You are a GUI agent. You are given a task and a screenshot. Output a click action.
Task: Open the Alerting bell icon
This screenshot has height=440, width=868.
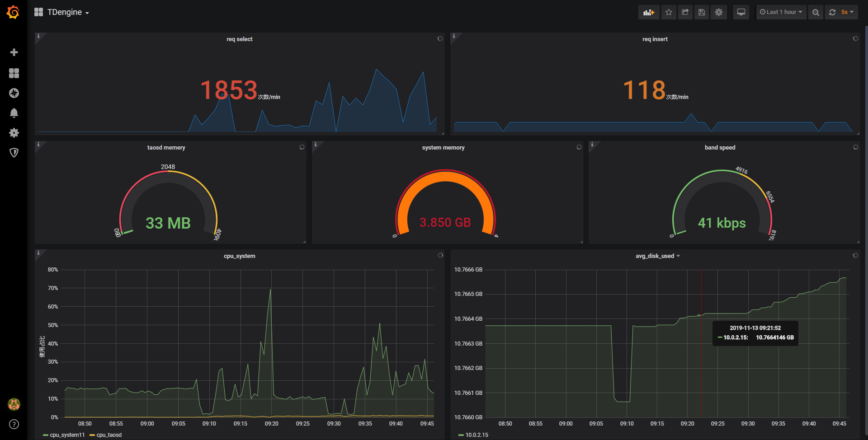coord(14,113)
